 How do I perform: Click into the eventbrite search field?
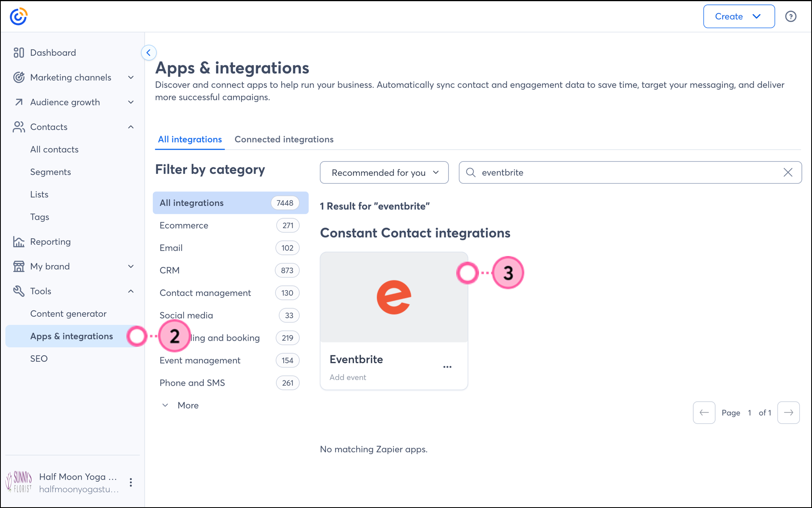630,173
